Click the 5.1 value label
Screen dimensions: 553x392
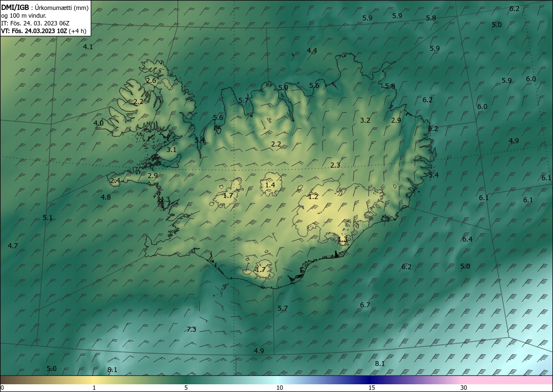(x=48, y=218)
